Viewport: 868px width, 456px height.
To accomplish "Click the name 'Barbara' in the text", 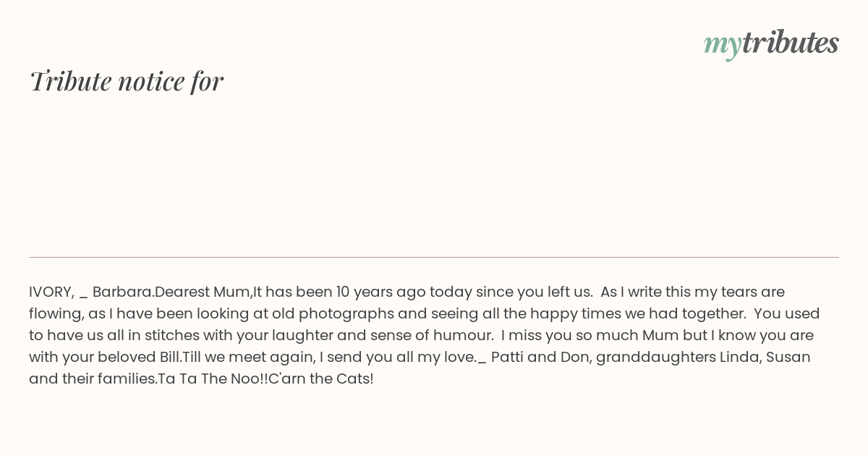I will (122, 292).
